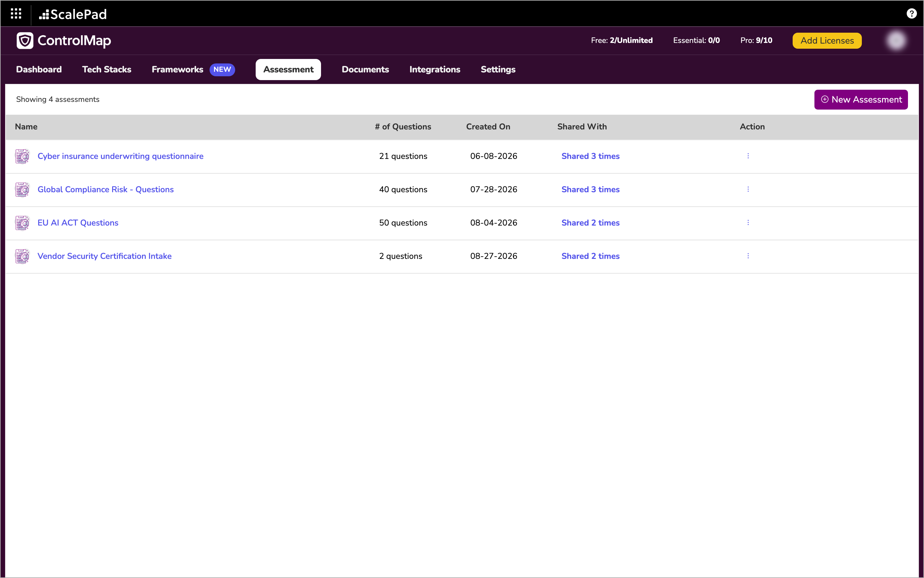Image resolution: width=924 pixels, height=578 pixels.
Task: Go to the Integrations tab
Action: 435,70
